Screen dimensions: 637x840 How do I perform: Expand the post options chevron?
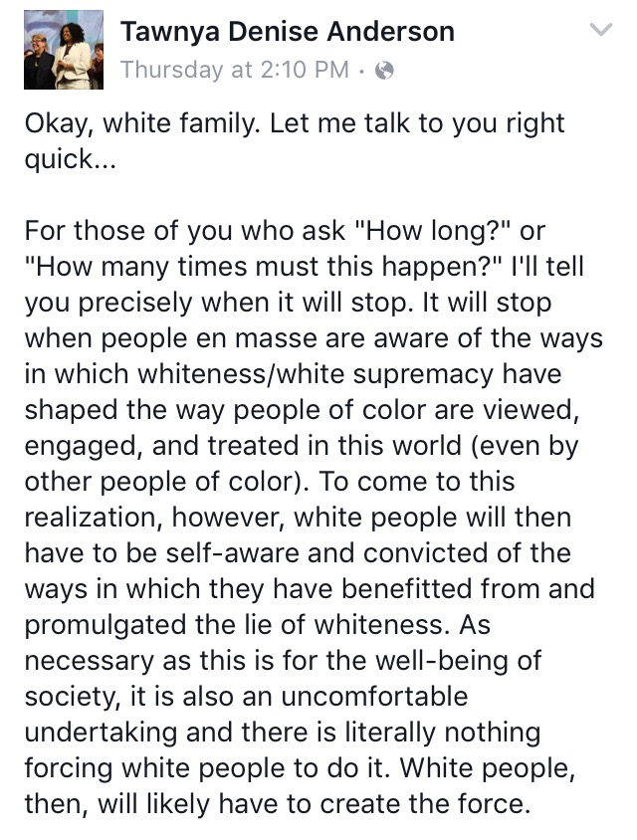coord(600,31)
